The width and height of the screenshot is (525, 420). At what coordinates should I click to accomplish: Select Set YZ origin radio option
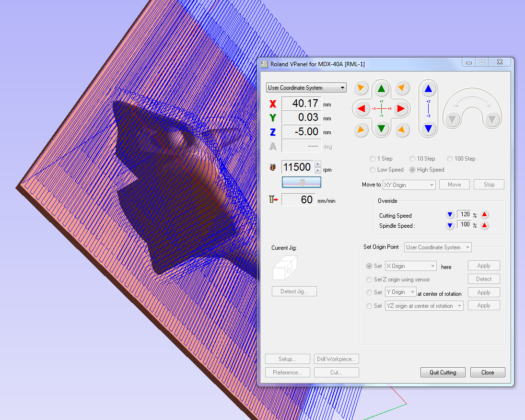click(x=369, y=306)
